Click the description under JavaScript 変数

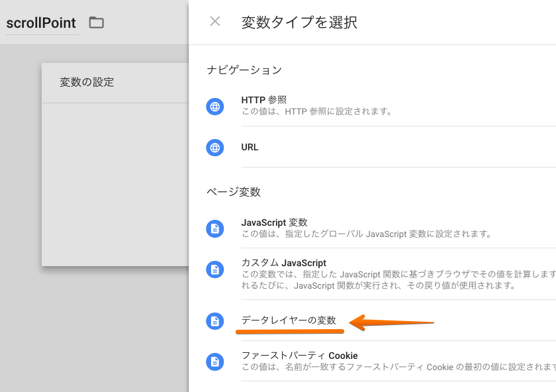pyautogui.click(x=366, y=234)
